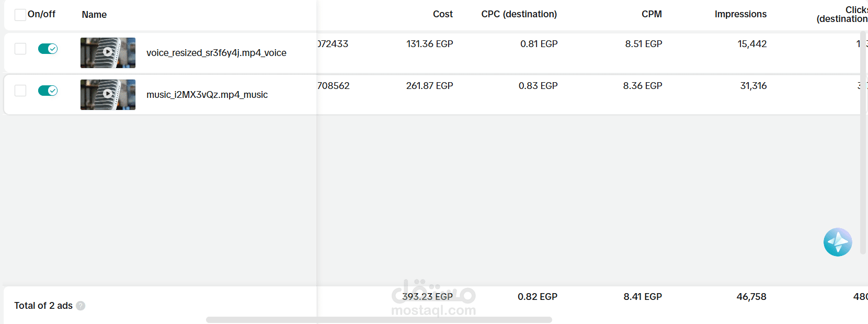
Task: Sort by CPC (destination) column header
Action: (519, 14)
